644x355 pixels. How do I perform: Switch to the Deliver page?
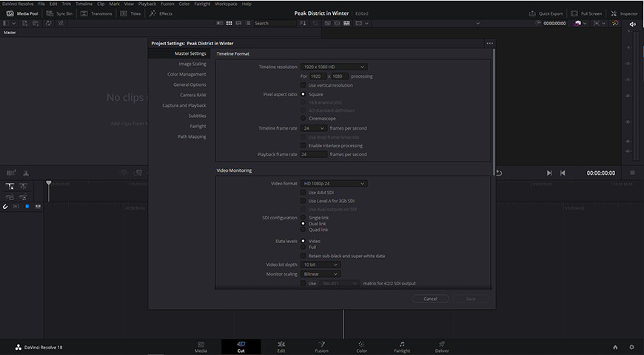[x=442, y=347]
